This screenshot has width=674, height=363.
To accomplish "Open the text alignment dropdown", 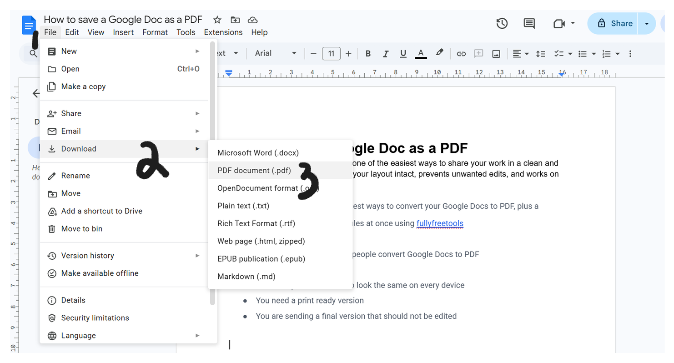I will [x=521, y=54].
